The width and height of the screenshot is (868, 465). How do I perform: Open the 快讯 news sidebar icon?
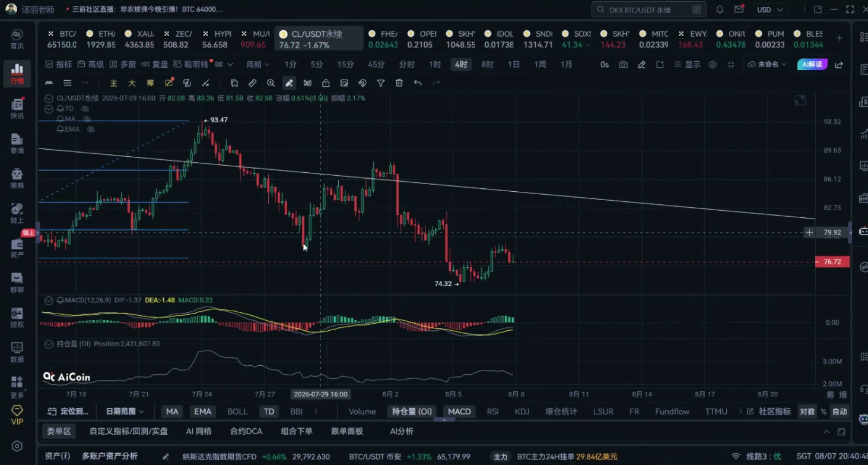pyautogui.click(x=17, y=109)
